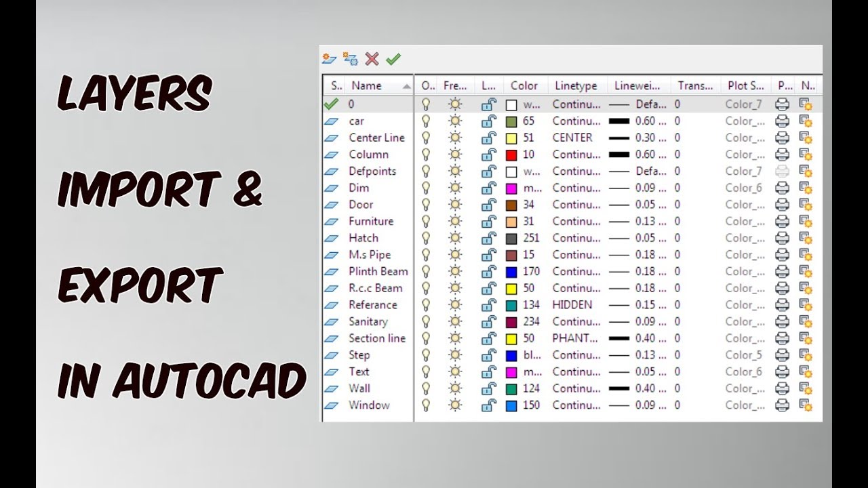
Task: Click the blue Plinth Beam color swatch
Action: pos(511,272)
